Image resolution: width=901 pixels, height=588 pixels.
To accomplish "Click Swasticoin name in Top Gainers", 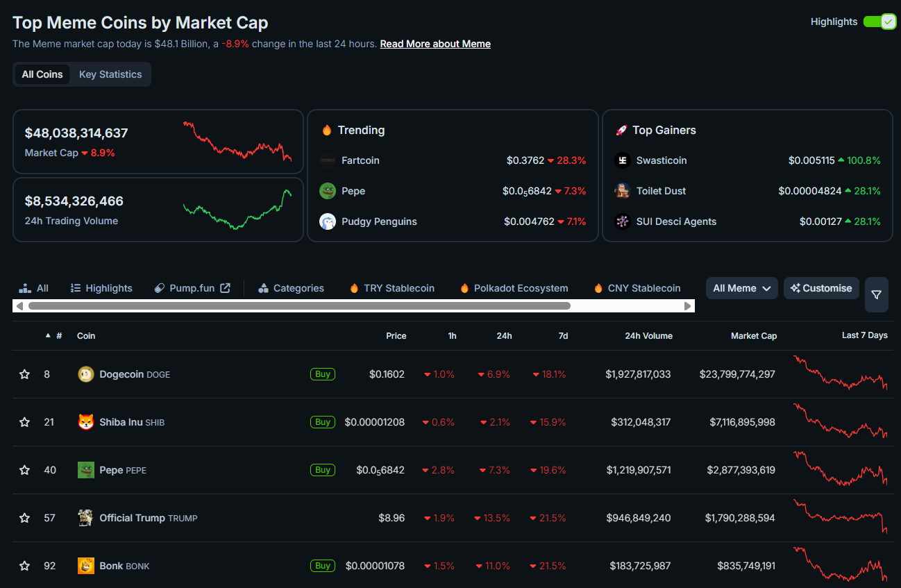I will tap(662, 160).
